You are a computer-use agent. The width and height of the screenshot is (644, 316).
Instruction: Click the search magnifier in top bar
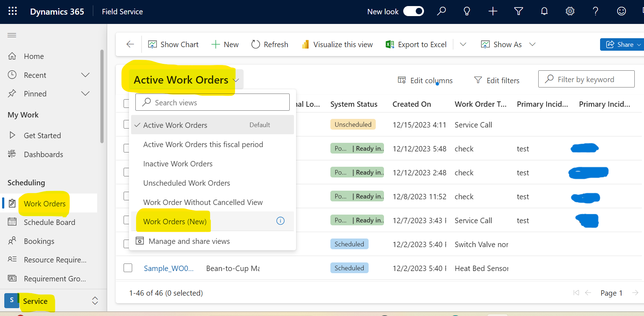pyautogui.click(x=441, y=11)
